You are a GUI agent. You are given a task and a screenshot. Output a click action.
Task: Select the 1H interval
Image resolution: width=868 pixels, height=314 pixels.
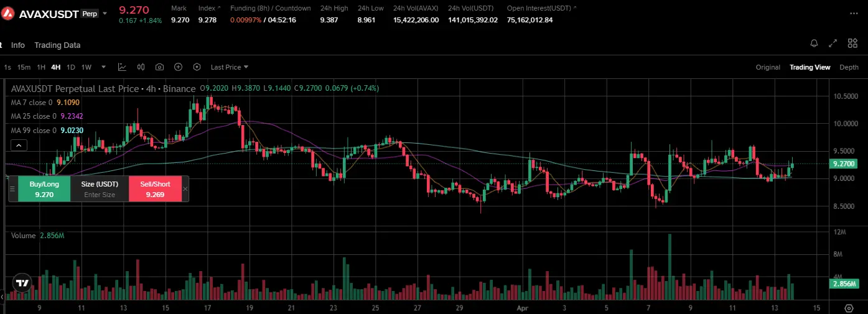click(41, 67)
